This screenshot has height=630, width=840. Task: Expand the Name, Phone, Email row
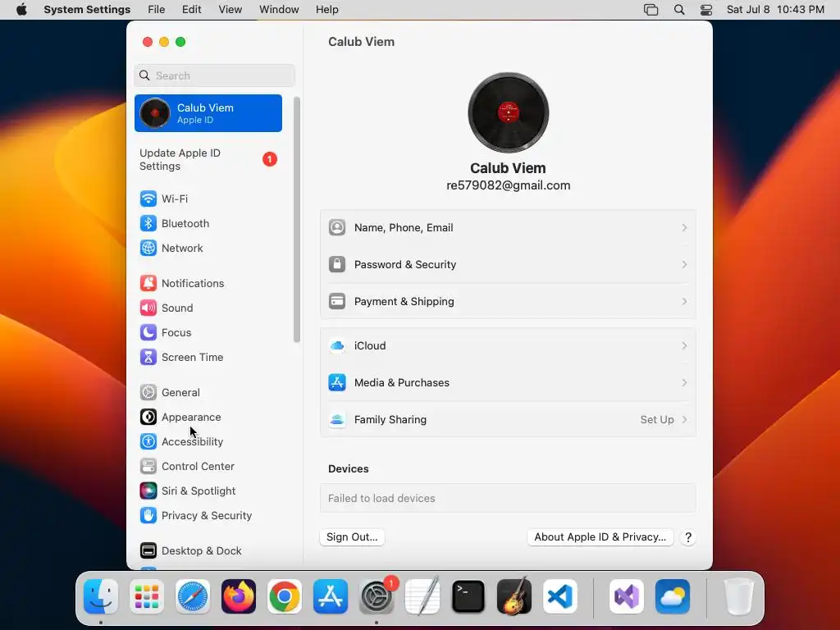(x=508, y=228)
